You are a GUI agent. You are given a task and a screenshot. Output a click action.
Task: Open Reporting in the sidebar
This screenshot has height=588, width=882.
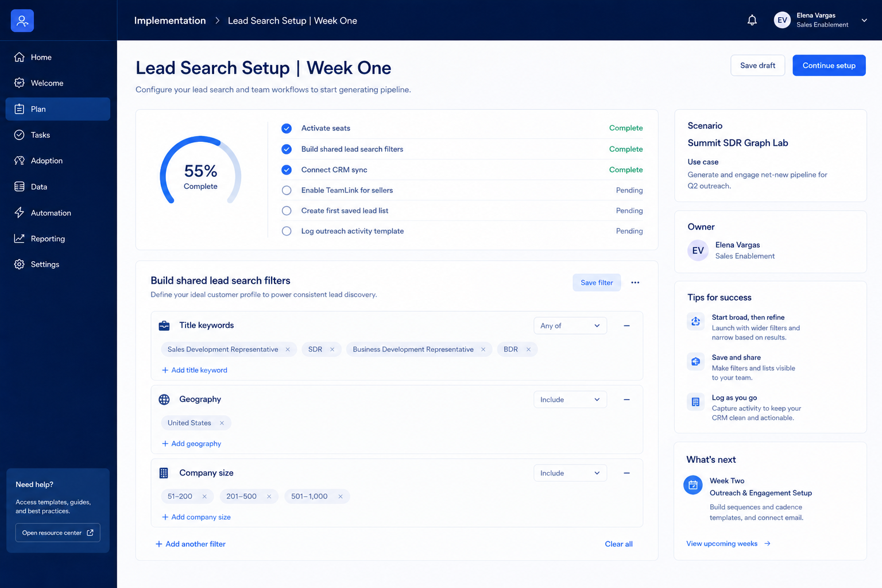(x=57, y=238)
